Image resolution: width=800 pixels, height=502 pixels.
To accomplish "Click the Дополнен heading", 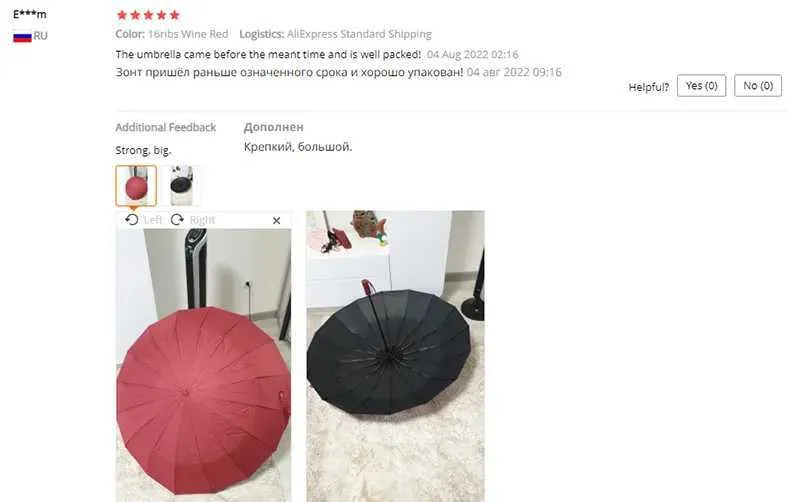I will (273, 127).
